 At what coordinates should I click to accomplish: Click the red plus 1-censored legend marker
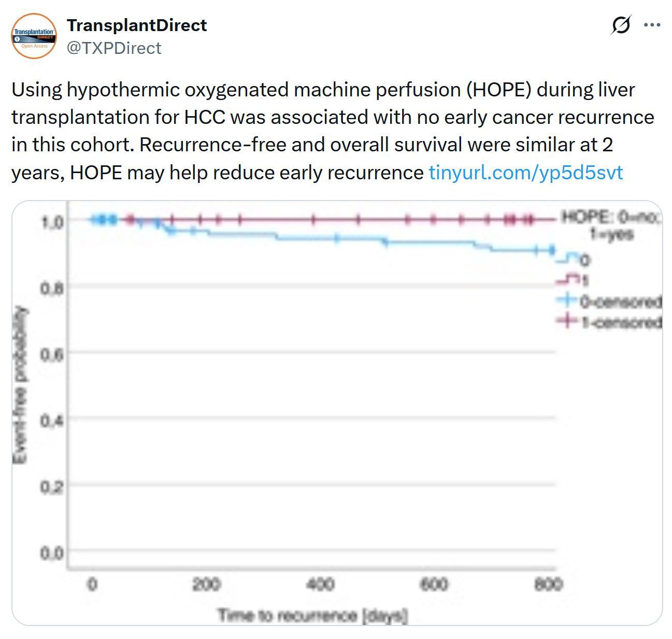tap(568, 321)
